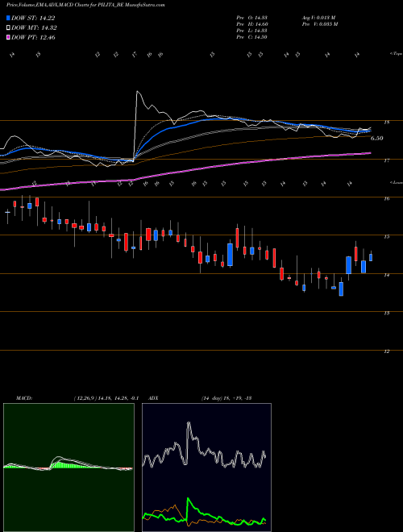Click the '<Lows' label at right edge
Screen dimensions: 403x532
coord(396,182)
